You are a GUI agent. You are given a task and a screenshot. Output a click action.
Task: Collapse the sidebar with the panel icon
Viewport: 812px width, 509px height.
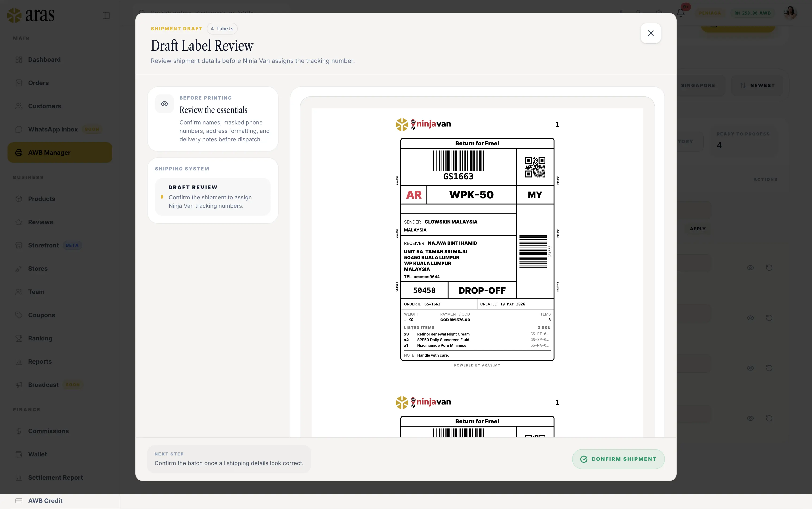(x=106, y=15)
